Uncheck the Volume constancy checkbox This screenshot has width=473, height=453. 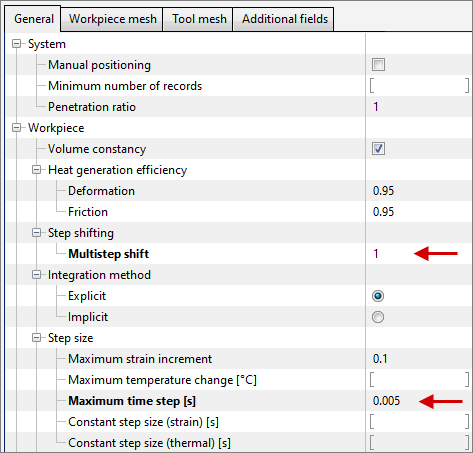pos(378,148)
